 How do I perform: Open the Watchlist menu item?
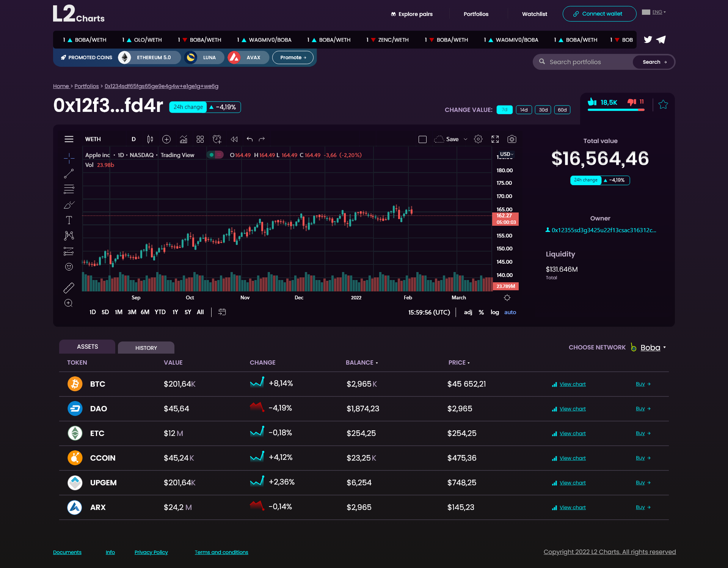[x=534, y=14]
